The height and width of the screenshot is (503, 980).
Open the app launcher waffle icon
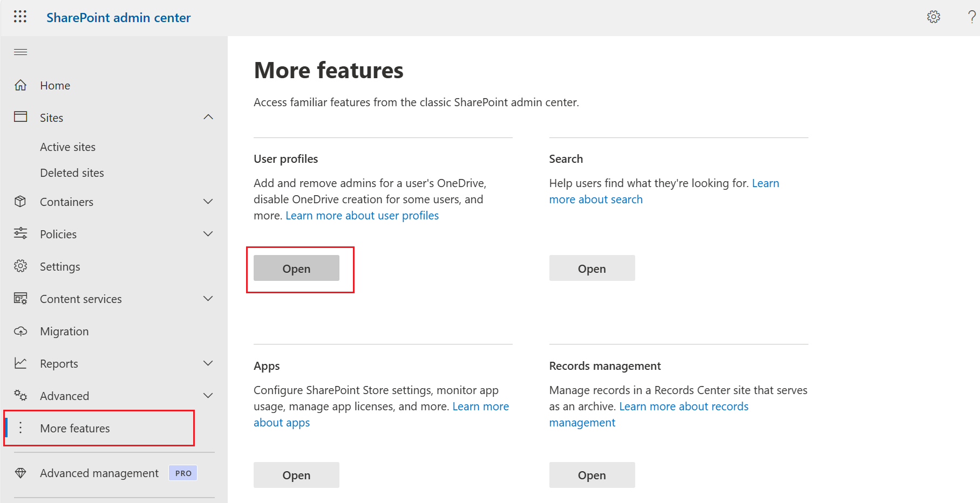tap(20, 17)
